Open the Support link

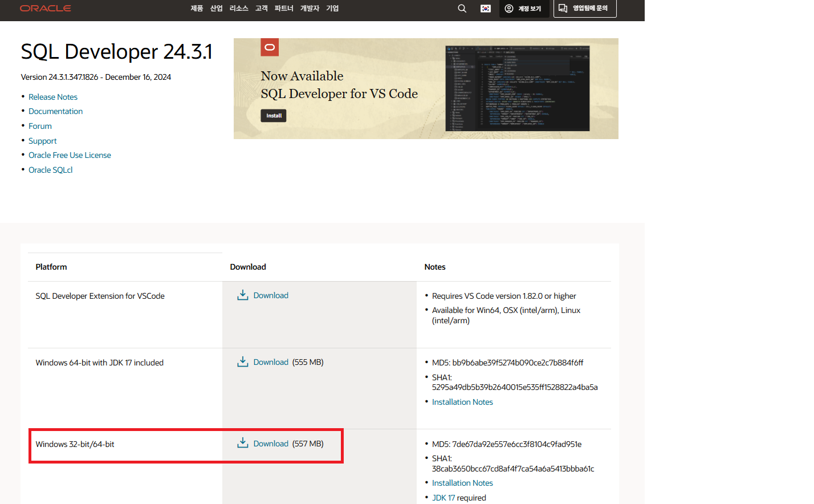point(43,141)
